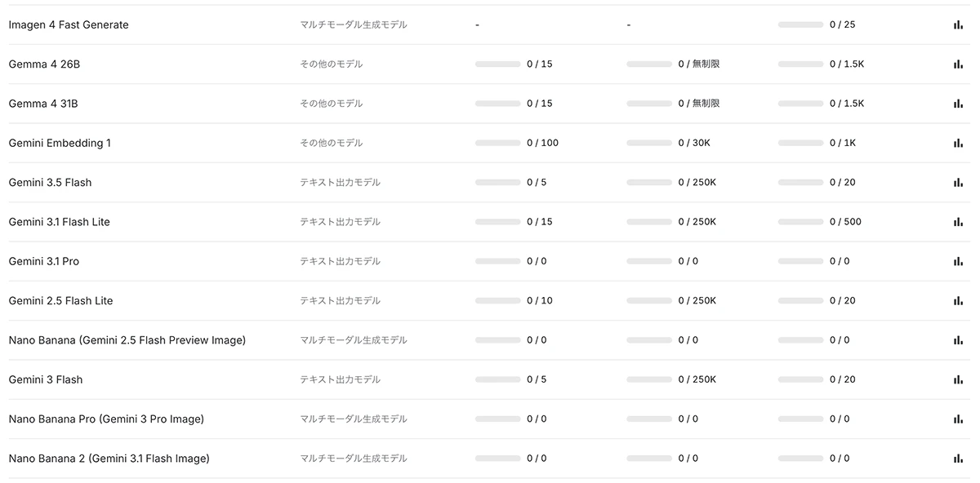Open usage chart icon for Gemini 3.1 Pro
Image resolution: width=980 pixels, height=483 pixels.
tap(958, 261)
